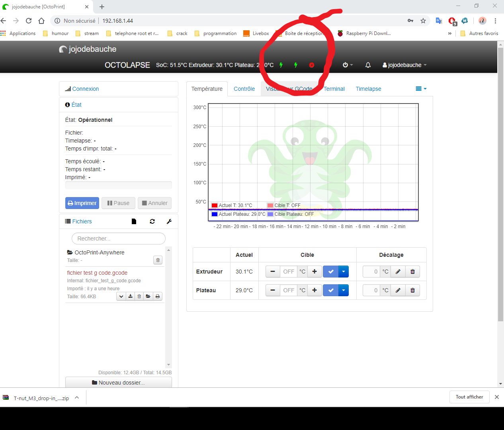Open the programmation bookmarks folder
This screenshot has width=504, height=430.
[215, 33]
